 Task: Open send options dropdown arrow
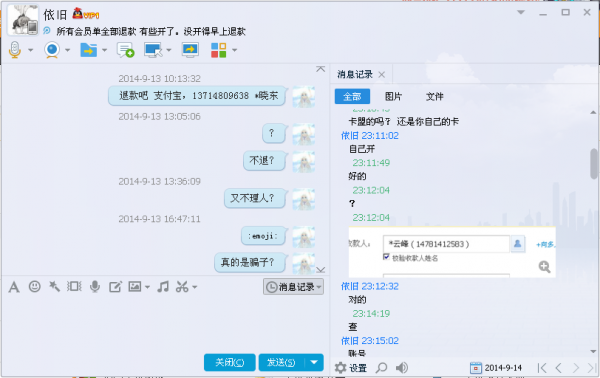click(x=314, y=362)
